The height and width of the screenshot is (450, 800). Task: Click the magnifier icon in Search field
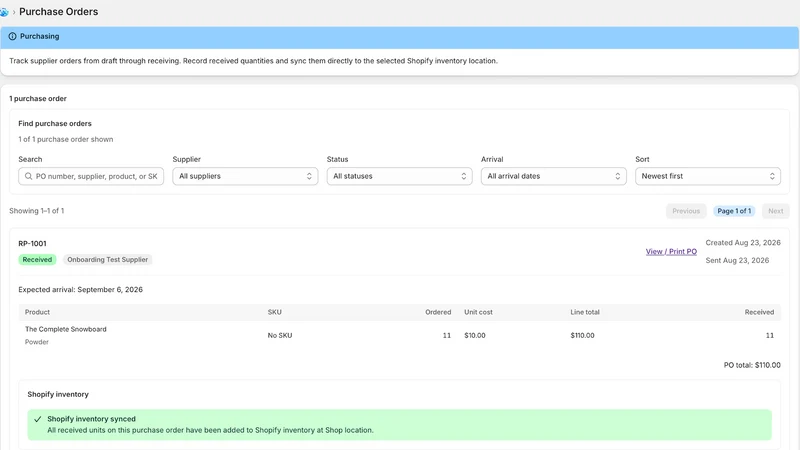click(29, 176)
